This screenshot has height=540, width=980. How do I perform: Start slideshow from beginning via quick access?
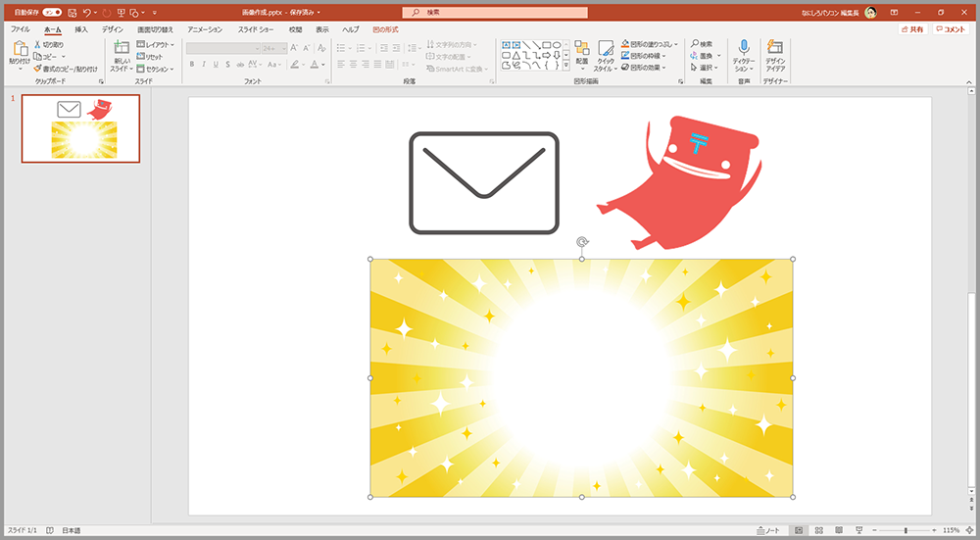pos(121,13)
